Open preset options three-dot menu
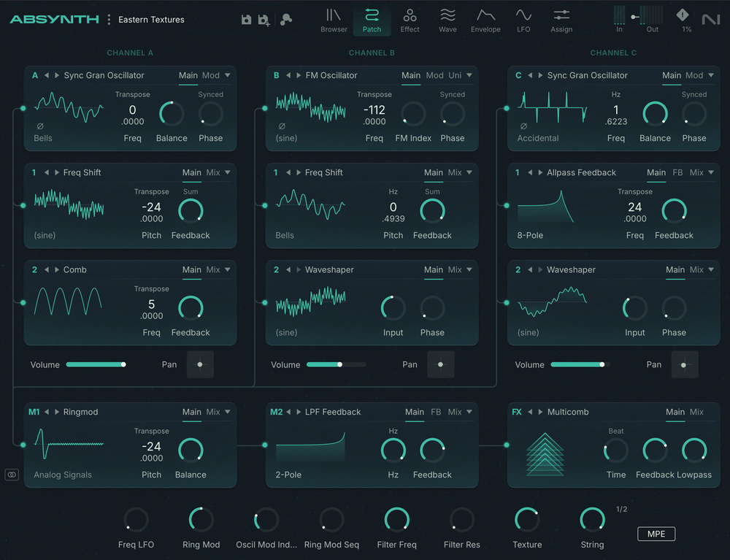The image size is (730, 560). click(109, 20)
